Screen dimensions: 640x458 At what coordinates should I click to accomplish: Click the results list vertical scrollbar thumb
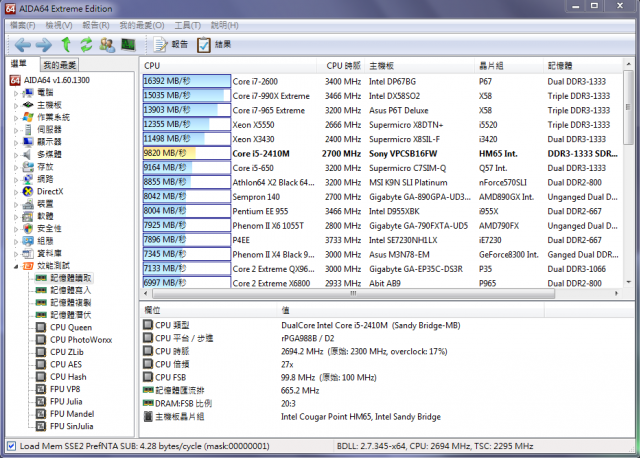629,108
